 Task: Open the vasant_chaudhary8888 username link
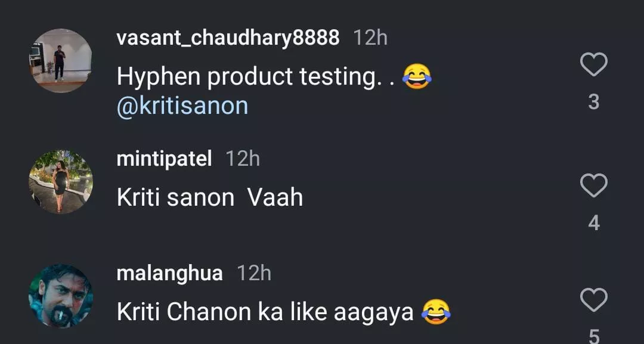(228, 38)
